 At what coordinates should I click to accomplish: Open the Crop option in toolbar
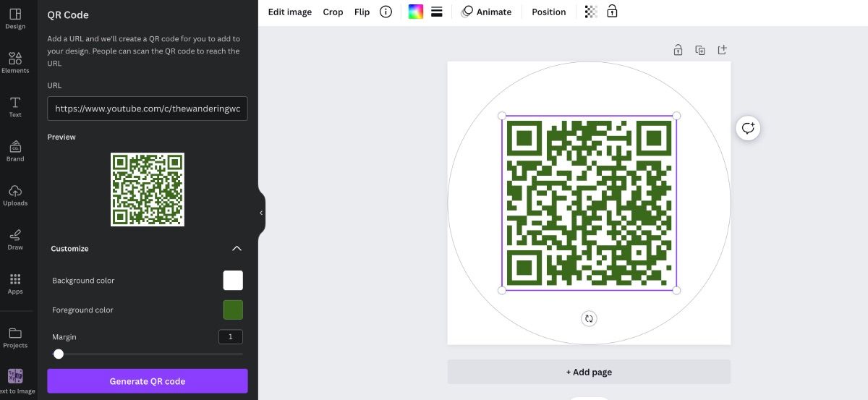coord(333,12)
